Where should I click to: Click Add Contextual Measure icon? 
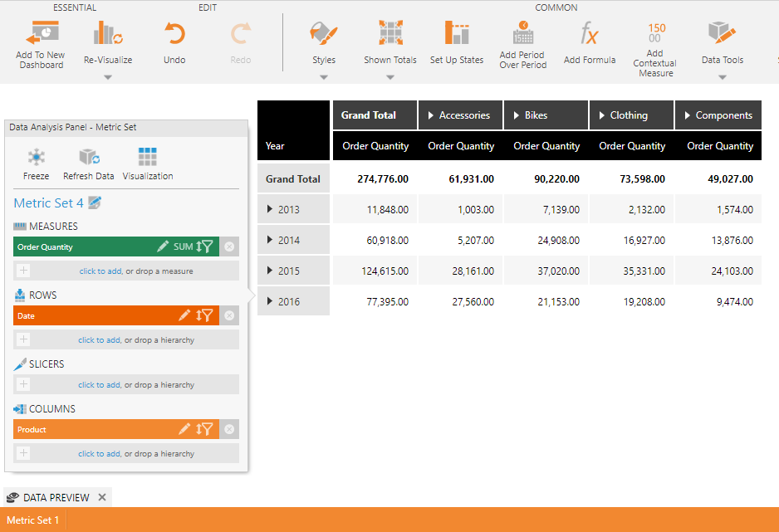[x=656, y=32]
